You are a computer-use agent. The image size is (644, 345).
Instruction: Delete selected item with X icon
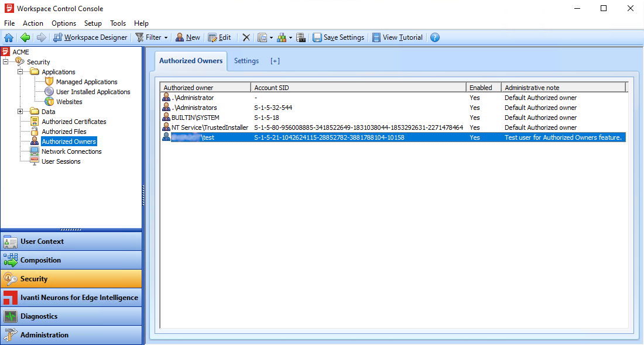pos(246,38)
